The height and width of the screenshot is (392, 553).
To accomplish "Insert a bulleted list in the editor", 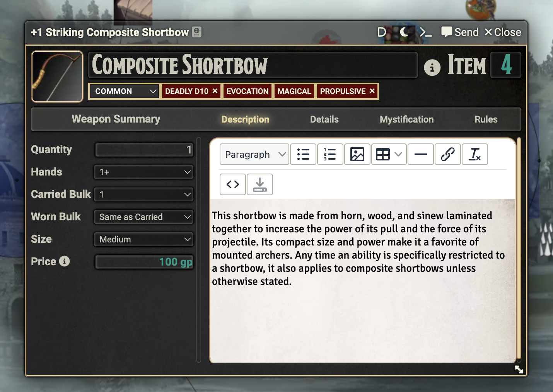I will [x=303, y=154].
